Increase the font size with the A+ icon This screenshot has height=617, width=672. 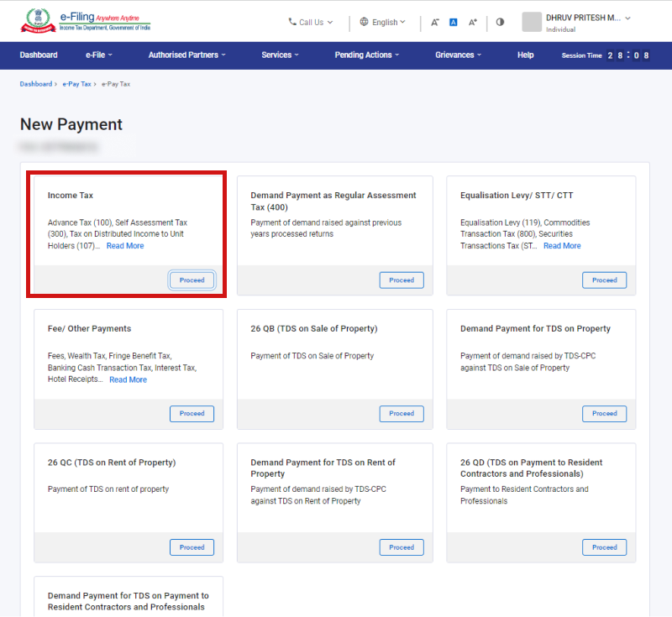tap(472, 23)
